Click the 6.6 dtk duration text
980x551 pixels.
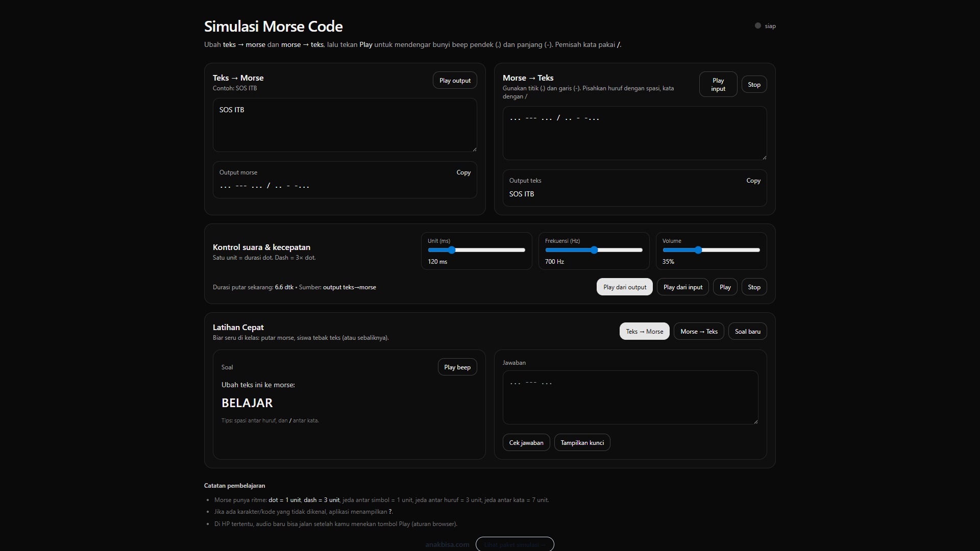[x=284, y=287]
